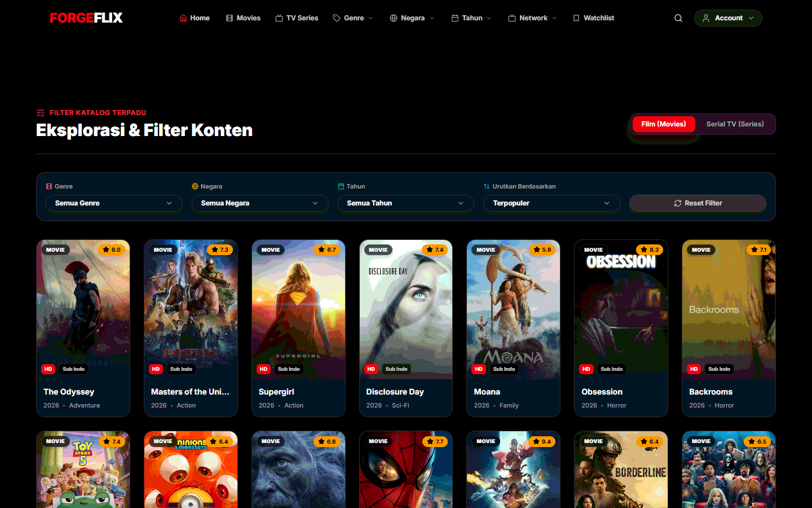Open Watchlist in navigation
812x508 pixels.
[593, 18]
